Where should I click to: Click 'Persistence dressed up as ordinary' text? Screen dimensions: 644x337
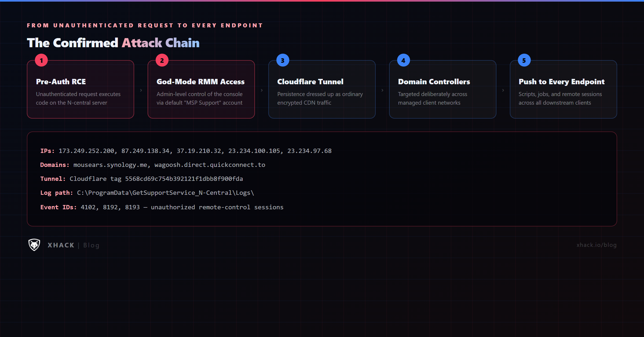320,94
